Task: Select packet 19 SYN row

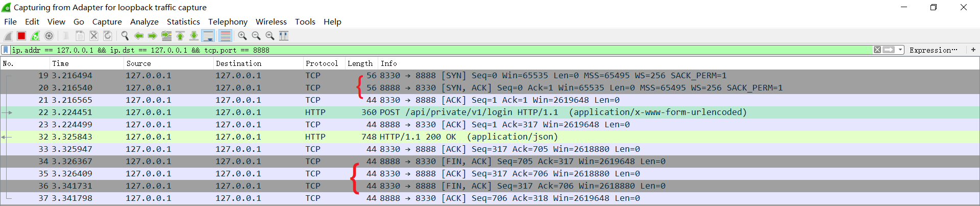Action: pos(490,76)
